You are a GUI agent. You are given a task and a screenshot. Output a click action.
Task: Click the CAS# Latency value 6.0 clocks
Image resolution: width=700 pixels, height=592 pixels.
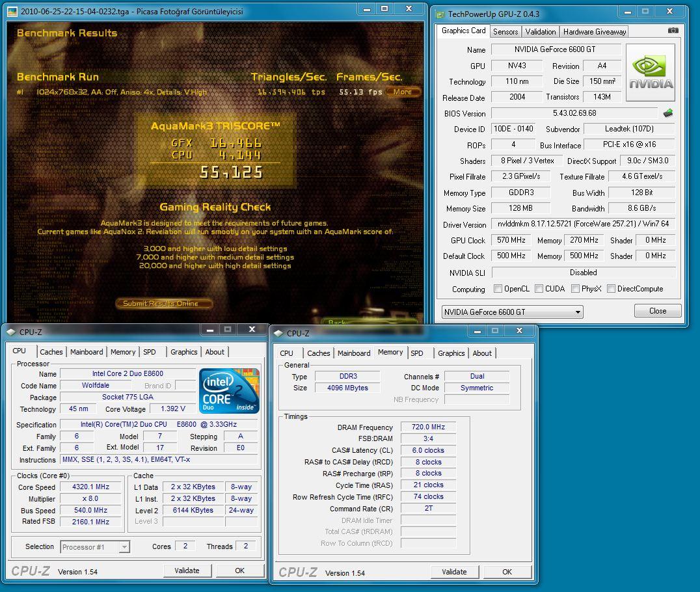(428, 450)
